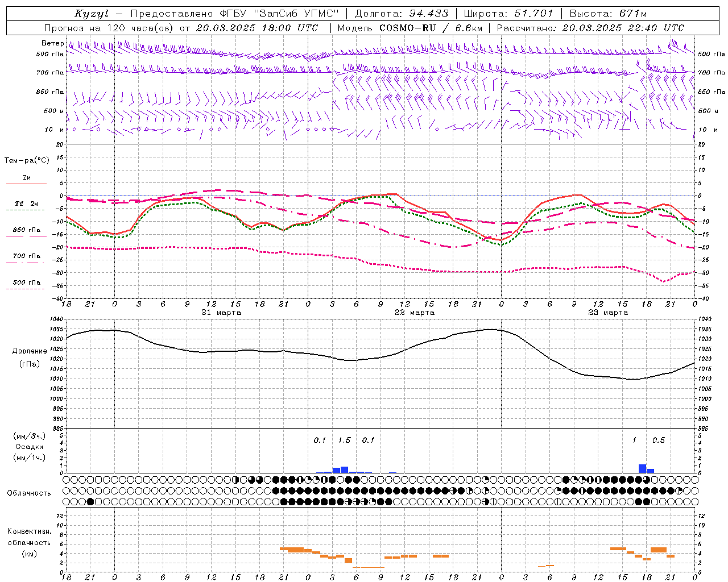This screenshot has width=728, height=582.
Task: Click the solid line sample under "2м" legend
Action: [26, 184]
